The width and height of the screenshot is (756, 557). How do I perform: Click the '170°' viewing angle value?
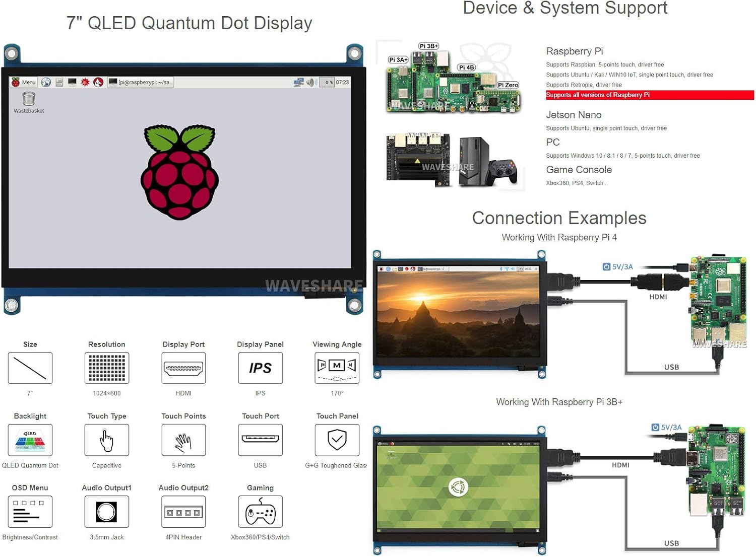point(337,393)
